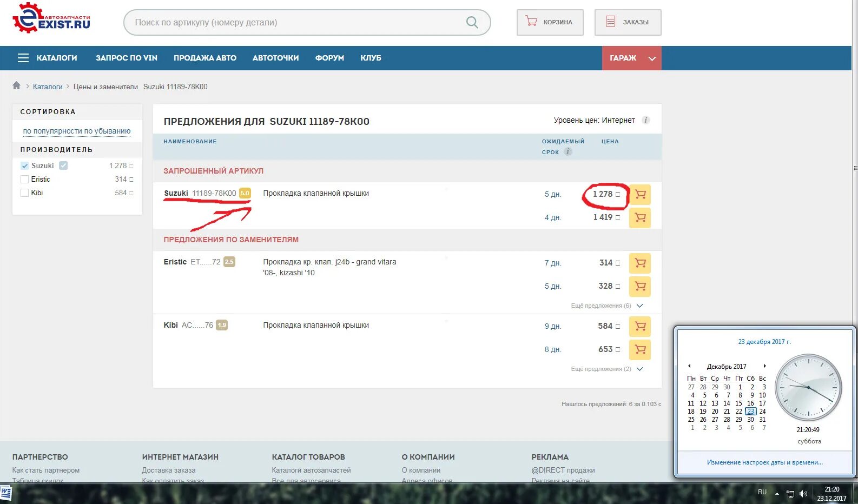Change sorting по популярности по убыванию

(x=77, y=131)
